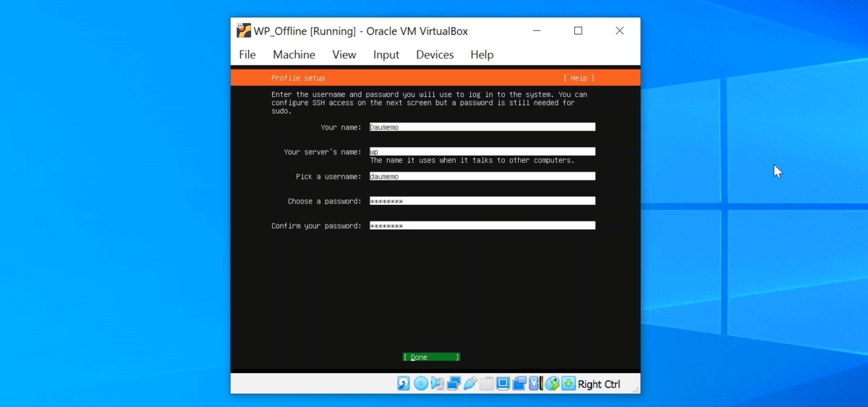Open the View menu

344,54
